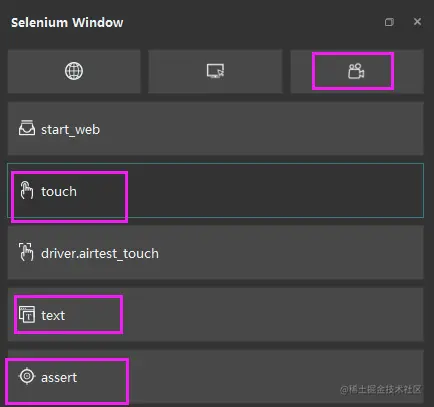Click the Selenium Window title text
The height and width of the screenshot is (407, 434).
pyautogui.click(x=67, y=23)
